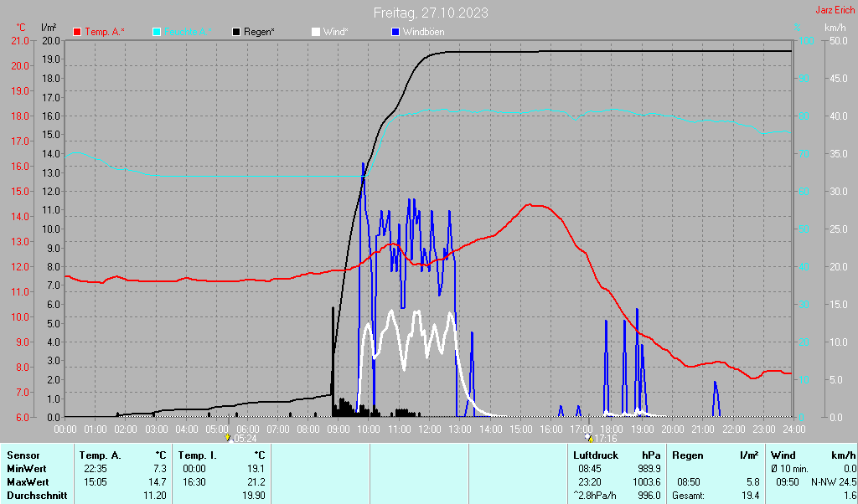Click the inside temperature maximum time '16:30'
Screen dimensions: 858x504
(x=195, y=483)
